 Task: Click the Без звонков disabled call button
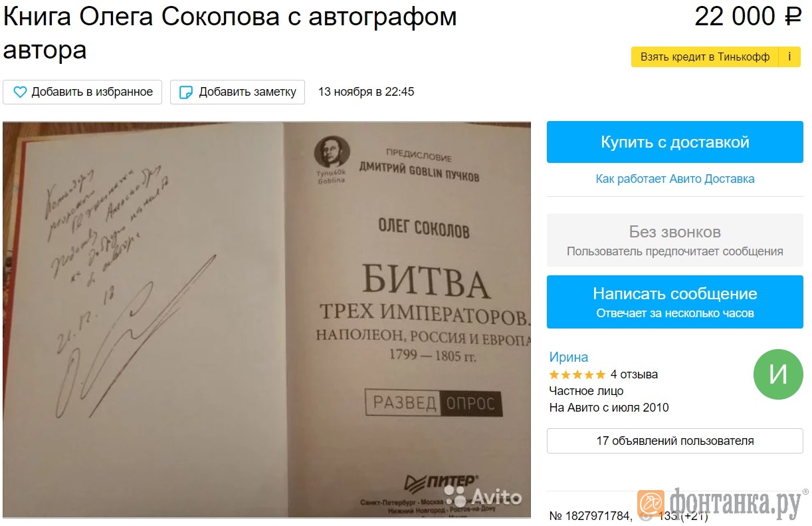(675, 240)
